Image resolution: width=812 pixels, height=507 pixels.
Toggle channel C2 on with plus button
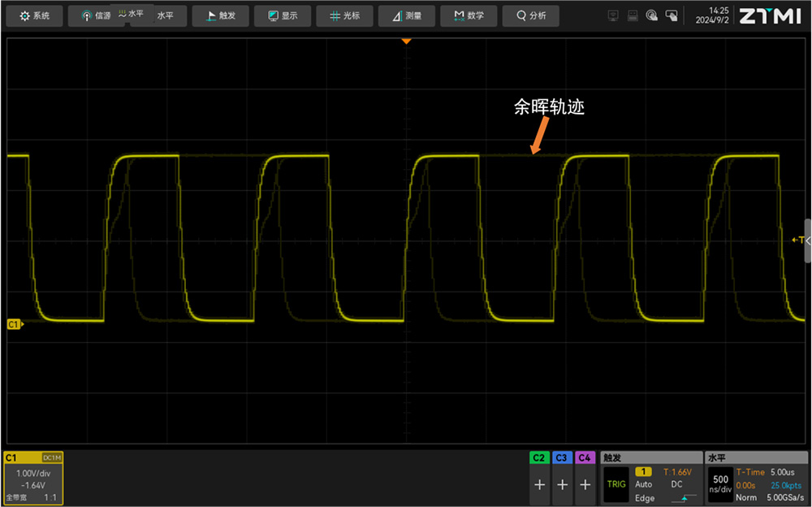point(539,484)
